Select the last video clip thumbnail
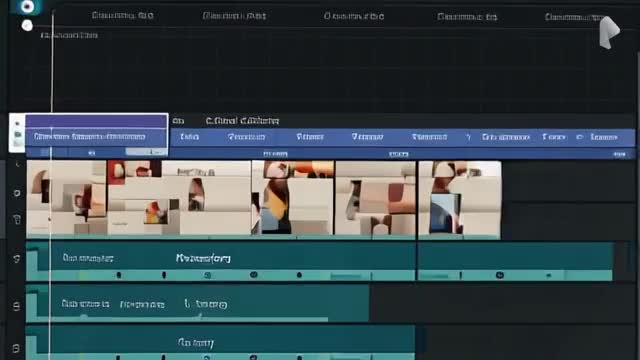 point(460,198)
